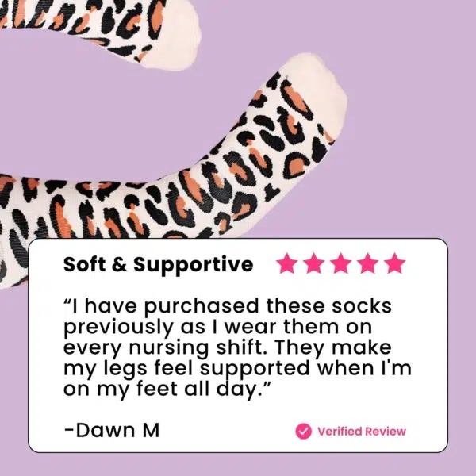Click the fourth pink rating star

click(367, 263)
